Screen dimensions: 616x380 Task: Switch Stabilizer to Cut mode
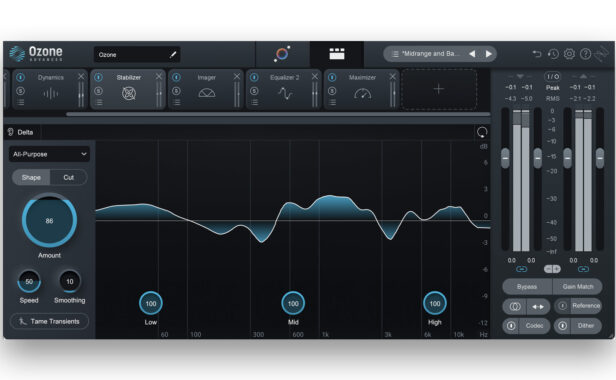pyautogui.click(x=68, y=177)
